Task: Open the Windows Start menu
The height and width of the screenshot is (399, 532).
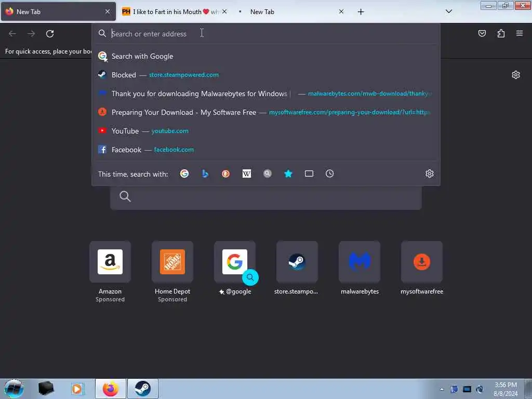Action: [14, 389]
